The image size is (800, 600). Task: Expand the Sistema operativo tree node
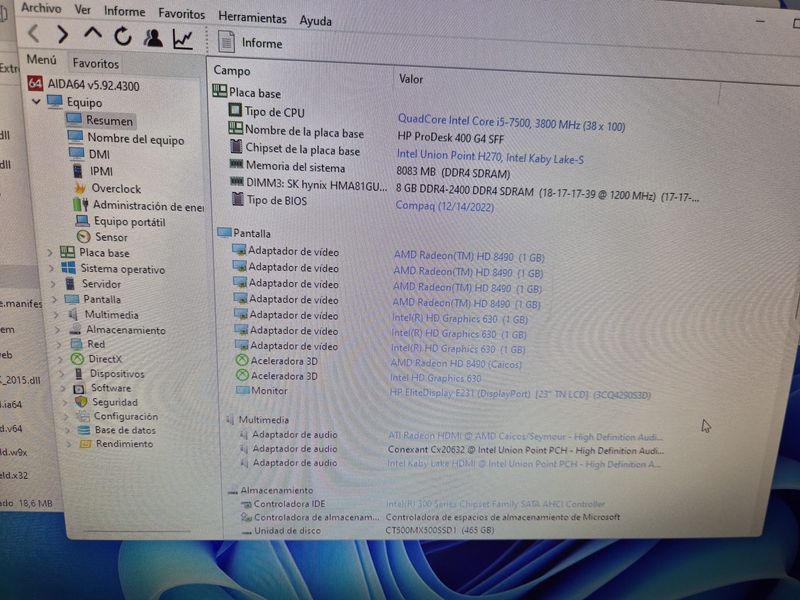[x=51, y=268]
